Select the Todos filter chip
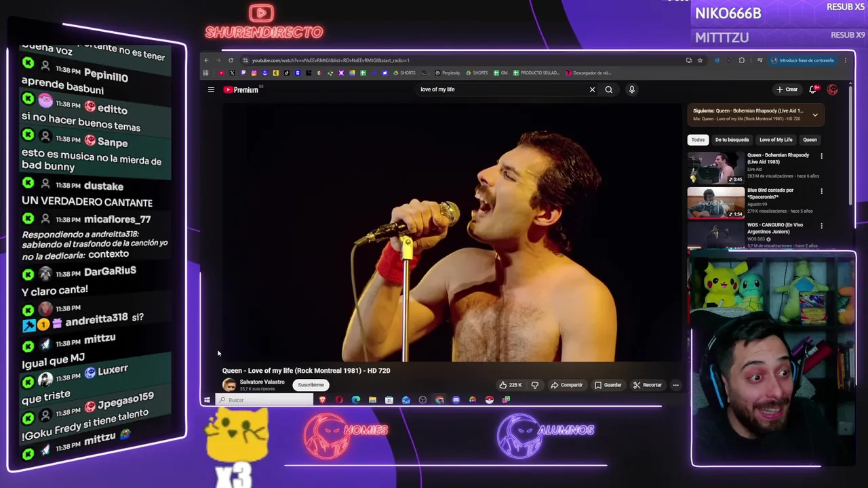This screenshot has width=868, height=488. [698, 140]
